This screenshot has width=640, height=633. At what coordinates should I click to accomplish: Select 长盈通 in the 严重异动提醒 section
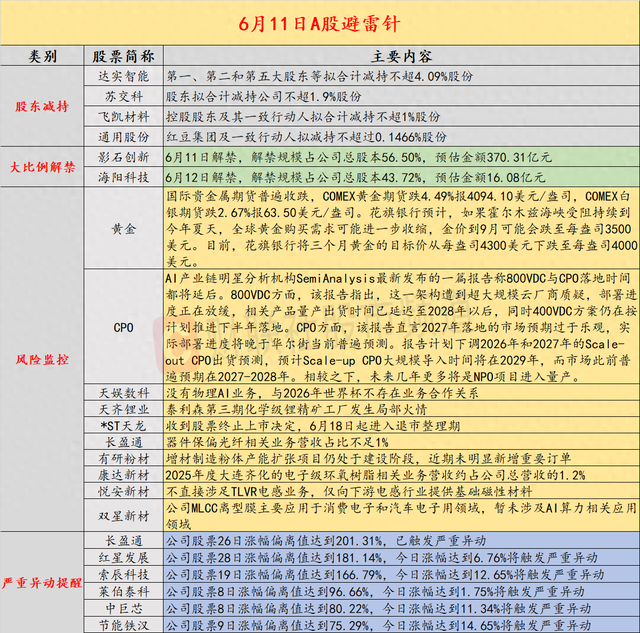tap(123, 541)
